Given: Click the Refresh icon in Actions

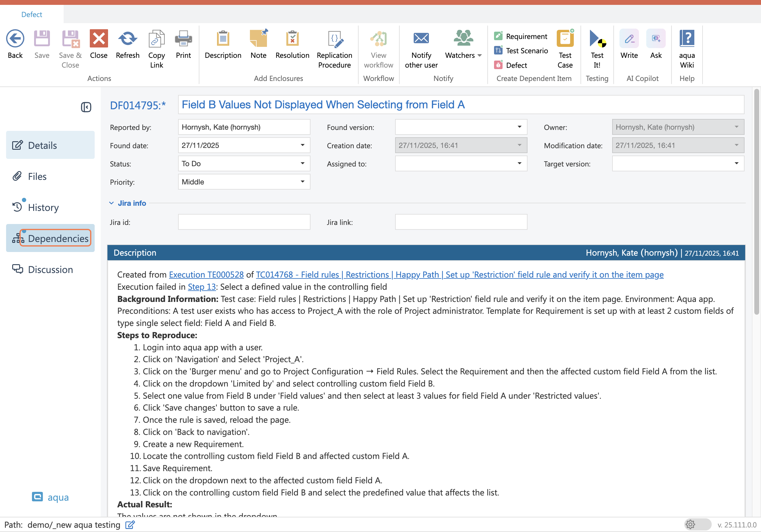Looking at the screenshot, I should pos(127,38).
